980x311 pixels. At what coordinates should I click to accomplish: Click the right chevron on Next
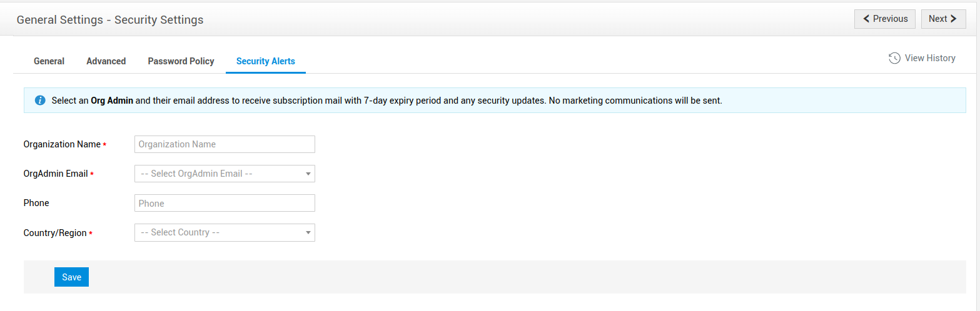click(x=954, y=19)
